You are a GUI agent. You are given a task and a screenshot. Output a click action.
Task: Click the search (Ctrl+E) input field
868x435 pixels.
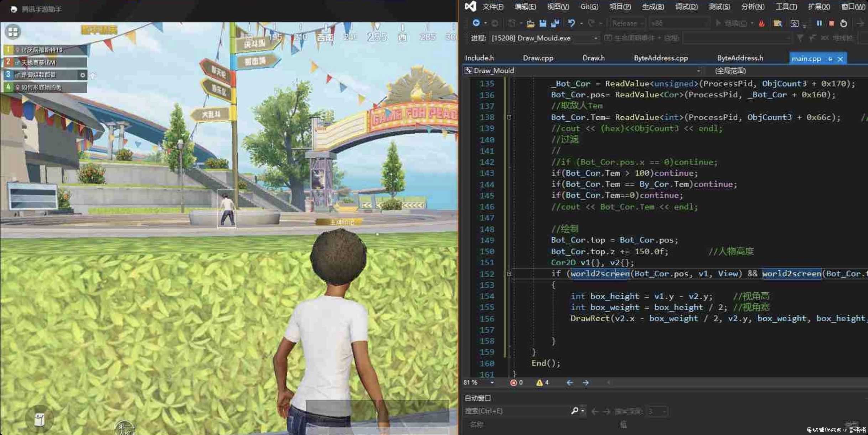tap(517, 411)
